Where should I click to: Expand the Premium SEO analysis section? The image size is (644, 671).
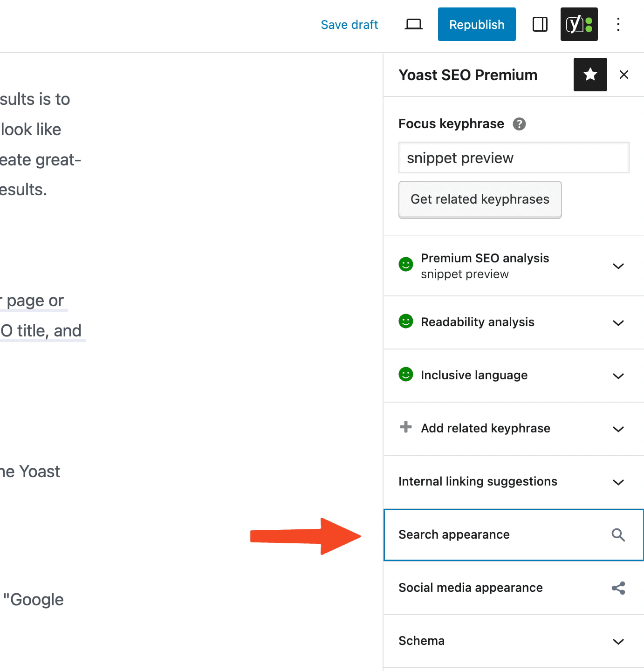coord(618,266)
